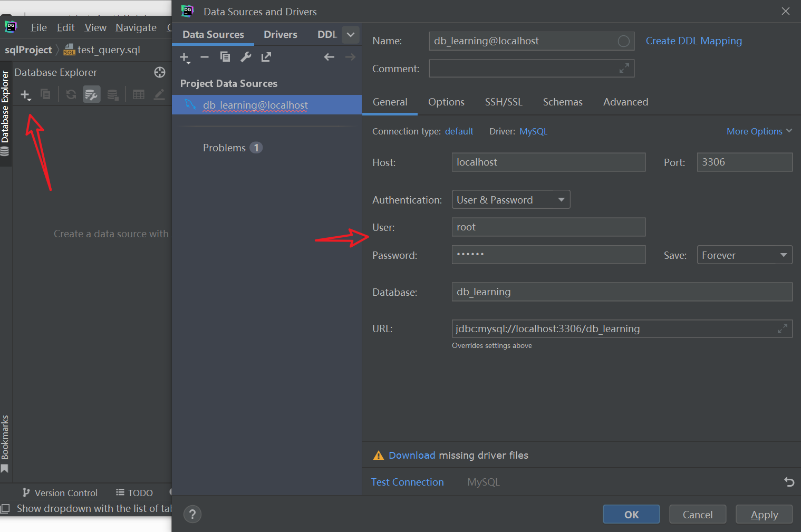Click into the Port field showing 3306
Image resolution: width=801 pixels, height=532 pixels.
click(x=745, y=162)
